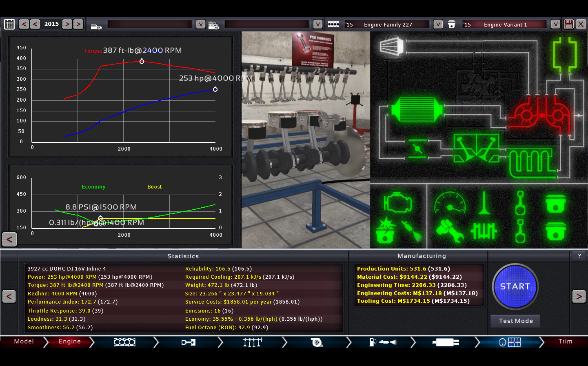Viewport: 588px width, 366px height.
Task: Switch to the Model tab
Action: click(x=24, y=342)
